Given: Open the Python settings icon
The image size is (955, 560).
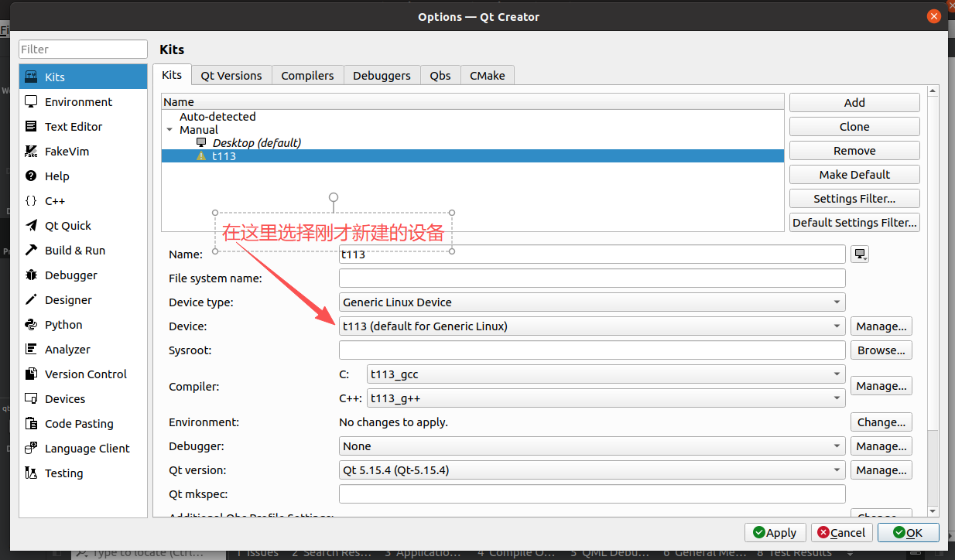Looking at the screenshot, I should pyautogui.click(x=31, y=325).
